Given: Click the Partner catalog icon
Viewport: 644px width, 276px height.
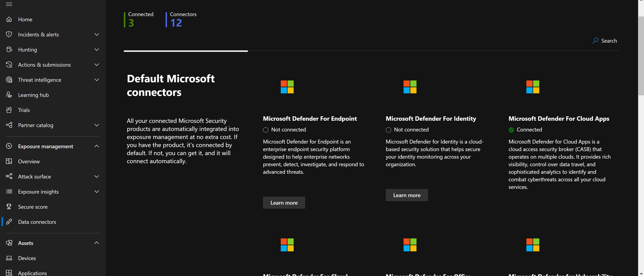Looking at the screenshot, I should tap(9, 125).
